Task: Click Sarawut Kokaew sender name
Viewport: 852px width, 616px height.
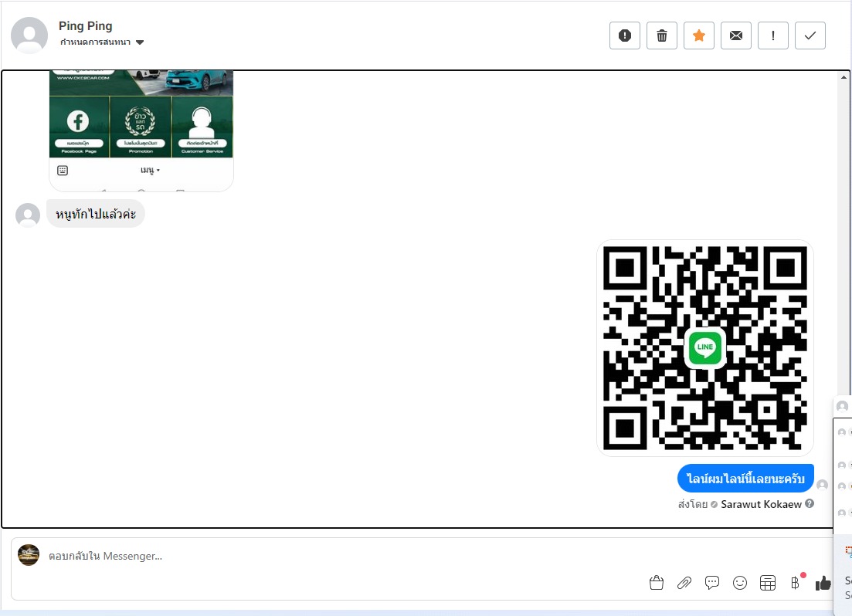Action: 761,504
